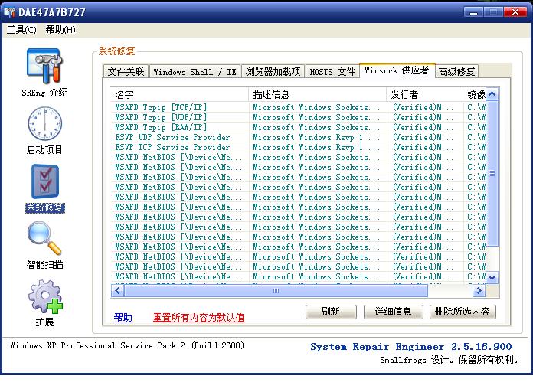The height and width of the screenshot is (392, 533).
Task: Open the blue 帮助 link
Action: 123,317
